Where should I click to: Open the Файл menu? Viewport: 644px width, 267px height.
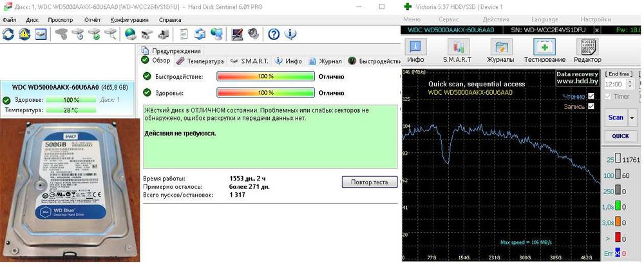[9, 19]
